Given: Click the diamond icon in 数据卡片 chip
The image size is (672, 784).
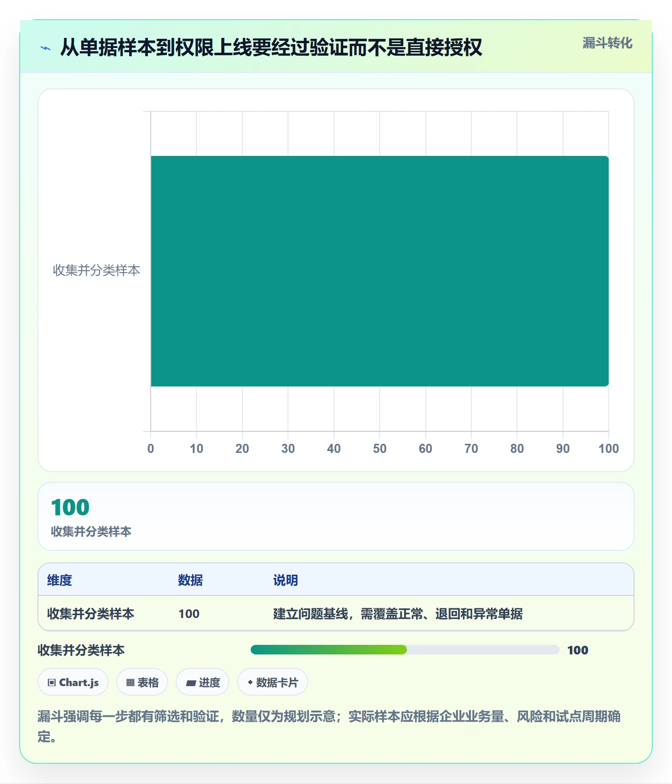Looking at the screenshot, I should pos(250,682).
